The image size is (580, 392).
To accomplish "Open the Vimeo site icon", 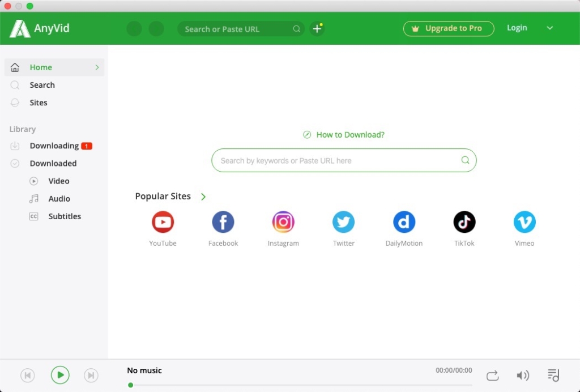I will click(x=524, y=222).
